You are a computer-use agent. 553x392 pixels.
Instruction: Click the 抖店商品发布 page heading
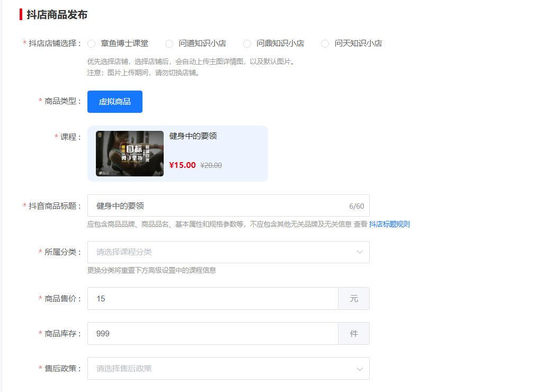(57, 14)
